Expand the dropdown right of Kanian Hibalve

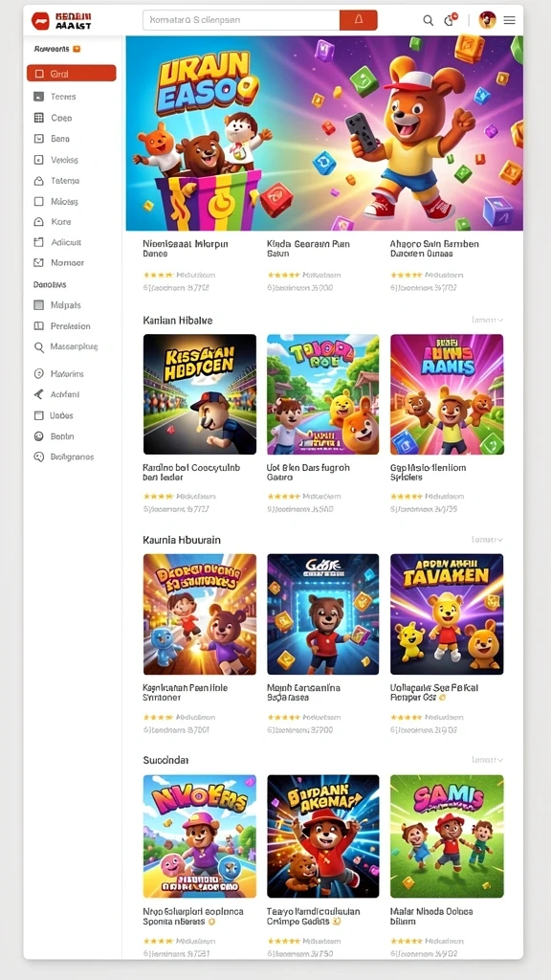click(487, 320)
